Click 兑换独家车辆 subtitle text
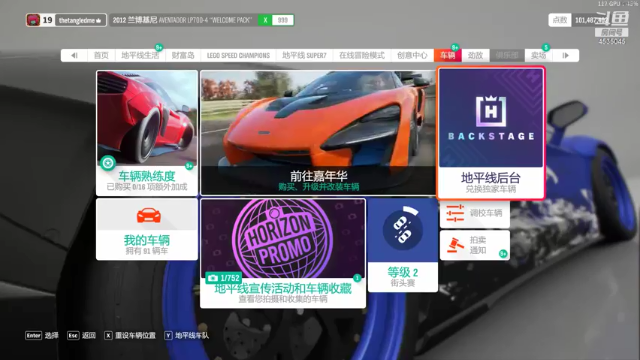 point(491,189)
